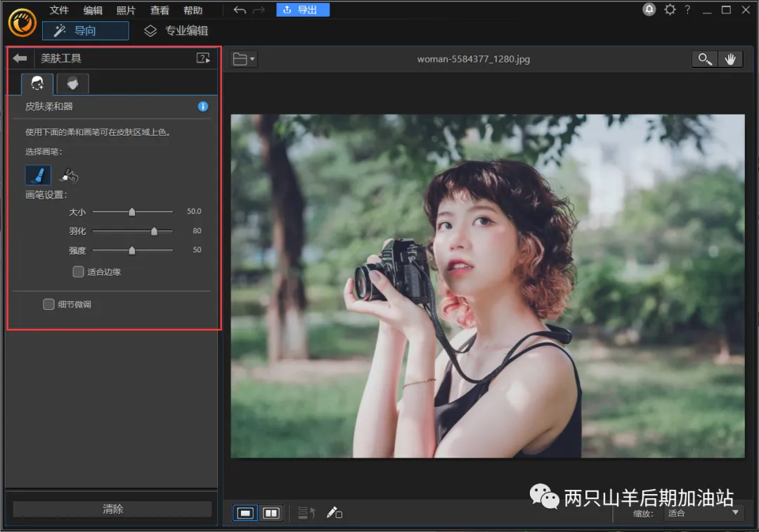Enable the 适合边缘 checkbox
The width and height of the screenshot is (759, 532).
[x=79, y=271]
